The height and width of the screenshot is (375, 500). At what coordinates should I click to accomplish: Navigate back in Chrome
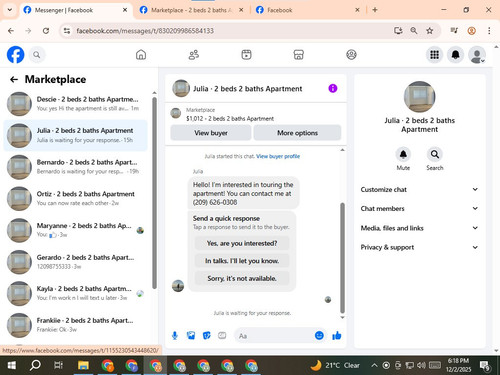tap(11, 31)
